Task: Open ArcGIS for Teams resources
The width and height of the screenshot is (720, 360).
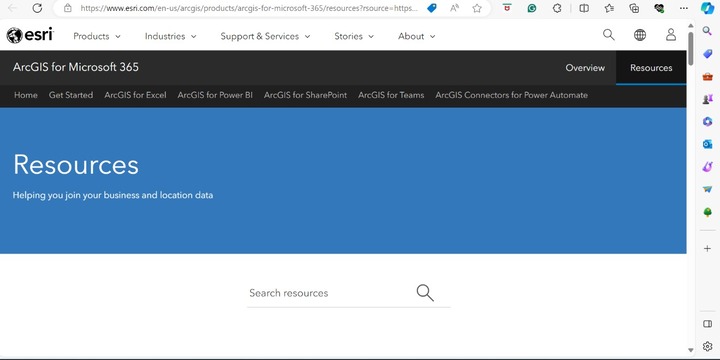Action: (x=391, y=95)
